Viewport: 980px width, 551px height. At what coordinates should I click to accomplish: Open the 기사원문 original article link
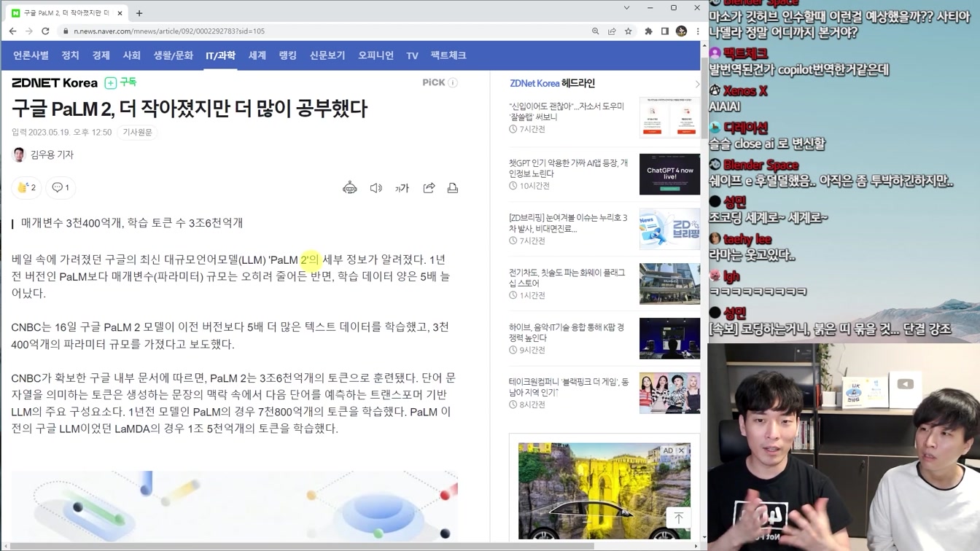pos(138,132)
